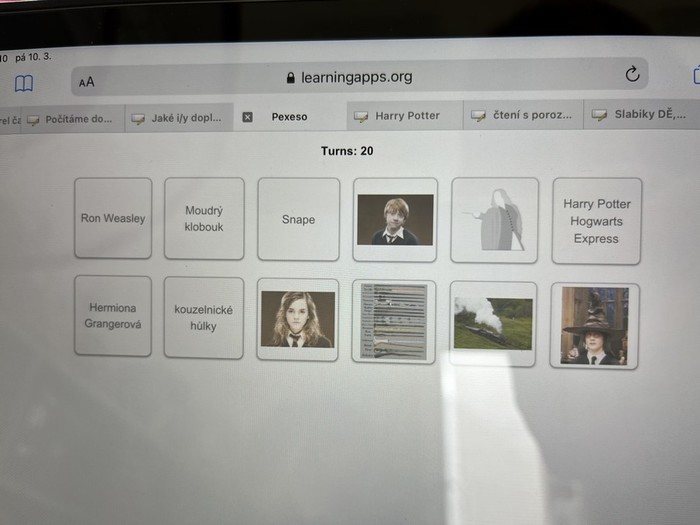Tap the steam train photo card
Image resolution: width=700 pixels, height=525 pixels.
point(492,321)
